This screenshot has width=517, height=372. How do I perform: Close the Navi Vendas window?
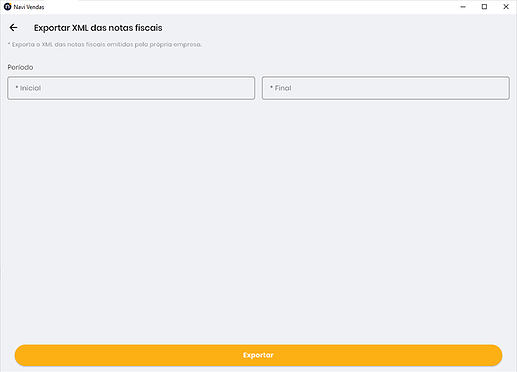(x=506, y=7)
